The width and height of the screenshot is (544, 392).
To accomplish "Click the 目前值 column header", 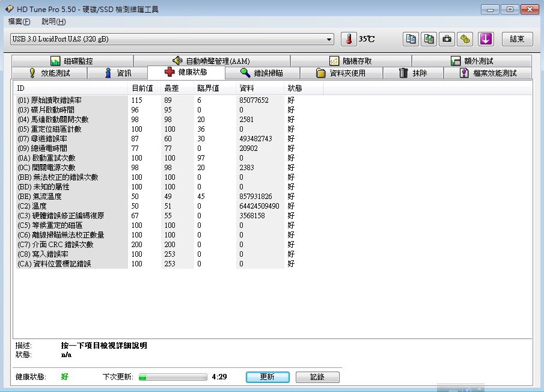I will tap(144, 88).
